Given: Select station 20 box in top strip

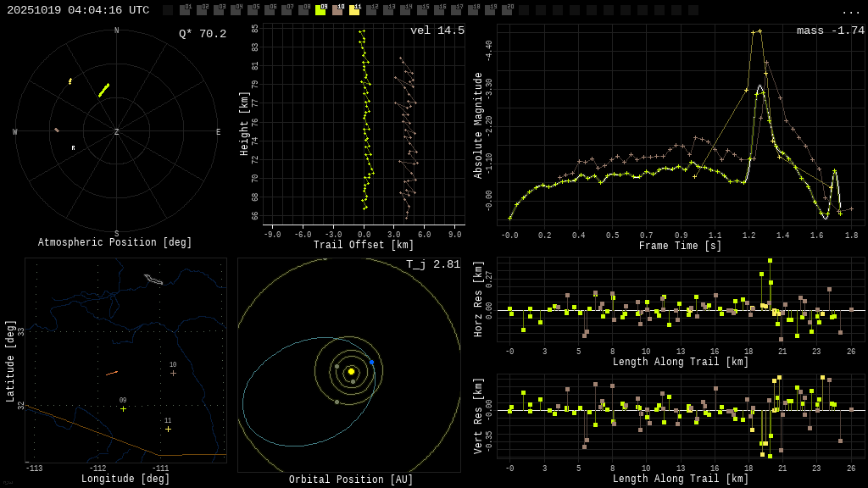Looking at the screenshot, I should point(507,10).
